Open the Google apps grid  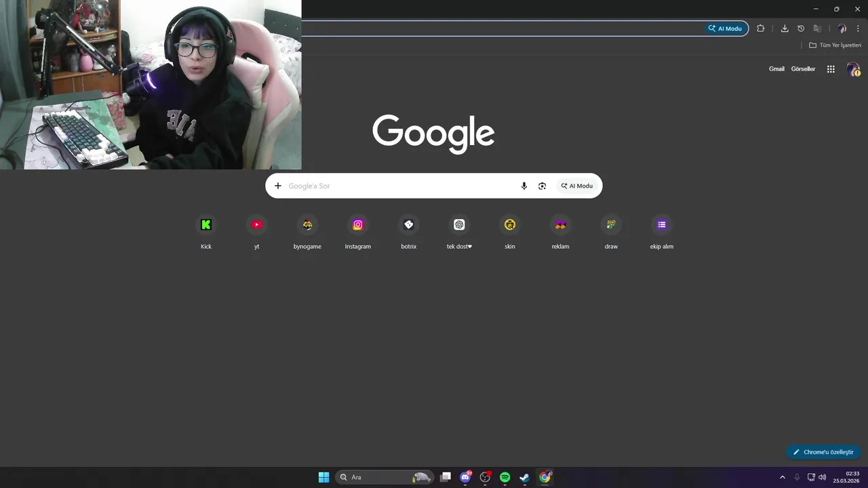pos(831,69)
